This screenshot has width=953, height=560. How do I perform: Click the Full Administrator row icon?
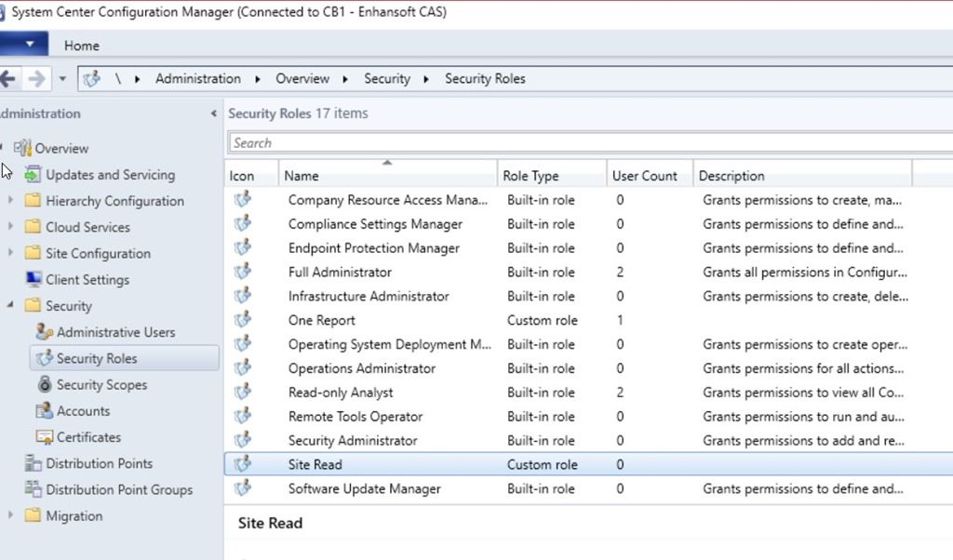coord(243,272)
